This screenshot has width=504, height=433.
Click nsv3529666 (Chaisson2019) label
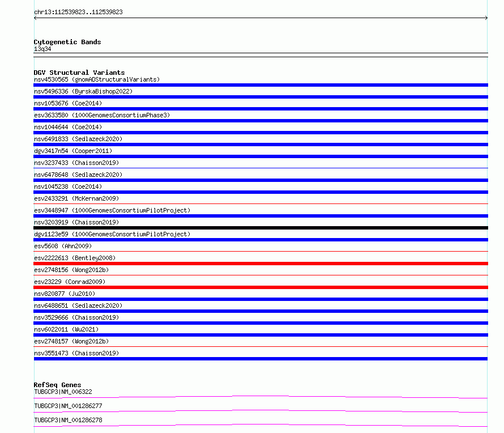(x=76, y=317)
